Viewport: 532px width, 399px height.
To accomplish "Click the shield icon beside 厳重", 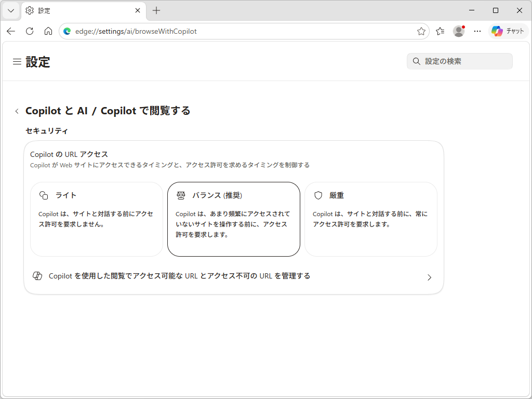I will click(x=318, y=195).
